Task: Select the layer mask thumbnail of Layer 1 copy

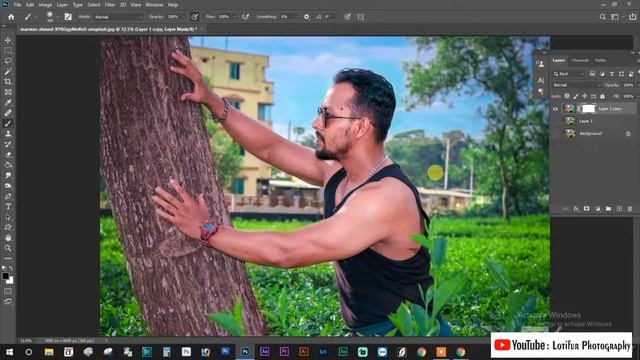Action: pos(589,109)
